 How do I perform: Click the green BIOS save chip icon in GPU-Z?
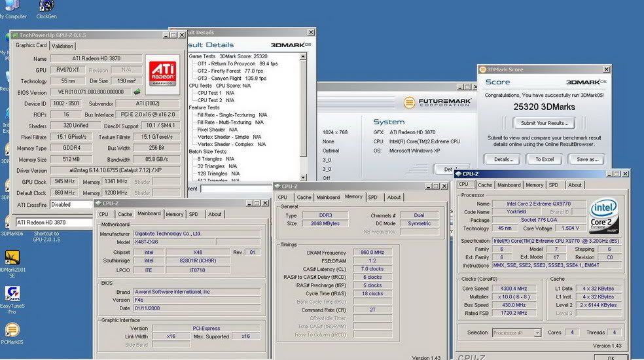(x=137, y=92)
